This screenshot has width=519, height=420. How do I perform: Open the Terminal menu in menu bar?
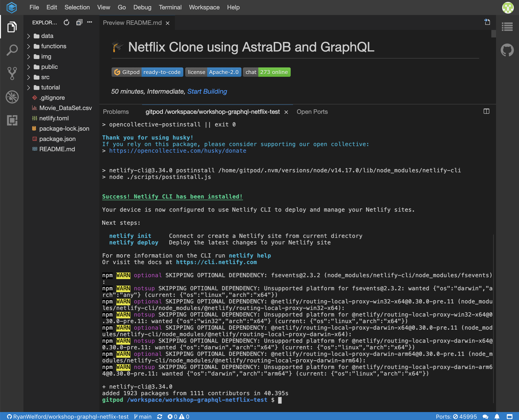pyautogui.click(x=170, y=7)
